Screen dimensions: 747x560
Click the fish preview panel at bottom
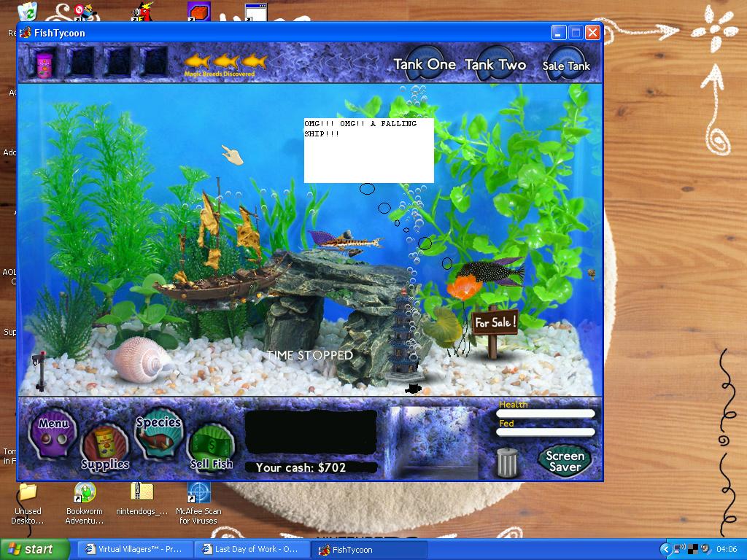pos(433,442)
